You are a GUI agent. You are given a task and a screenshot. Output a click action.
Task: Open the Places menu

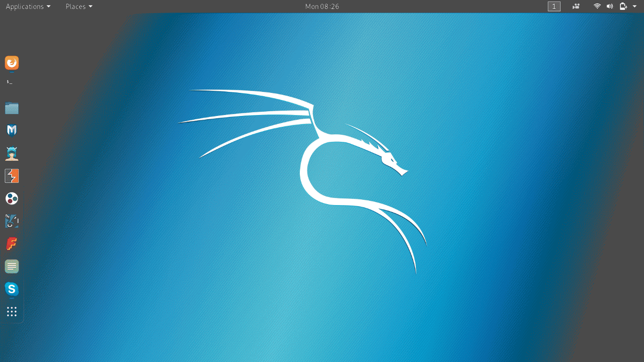pyautogui.click(x=78, y=6)
